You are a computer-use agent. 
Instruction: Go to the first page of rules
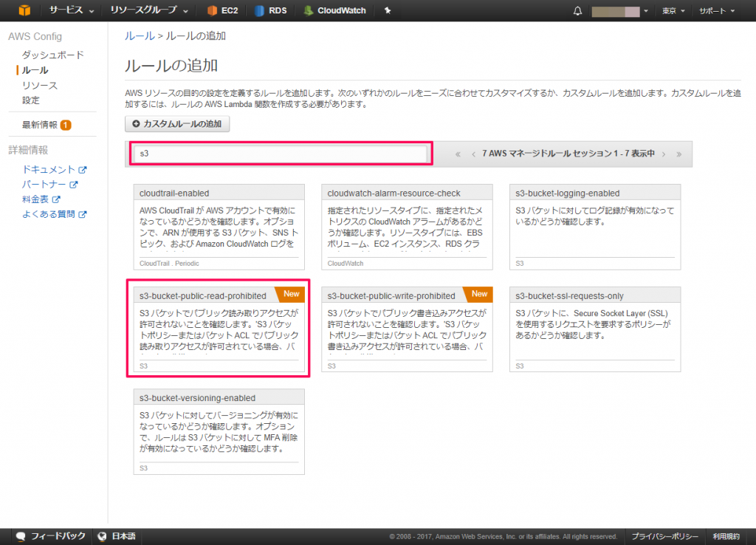click(458, 154)
